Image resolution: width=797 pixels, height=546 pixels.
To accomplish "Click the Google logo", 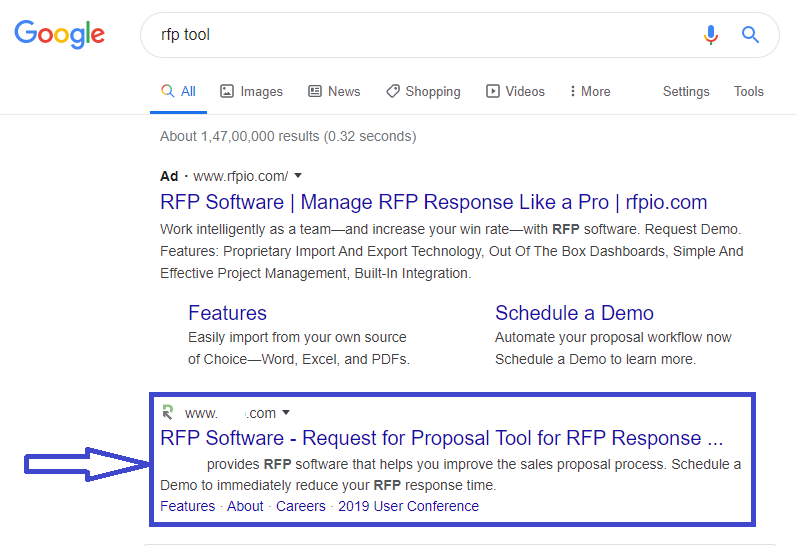I will [59, 34].
